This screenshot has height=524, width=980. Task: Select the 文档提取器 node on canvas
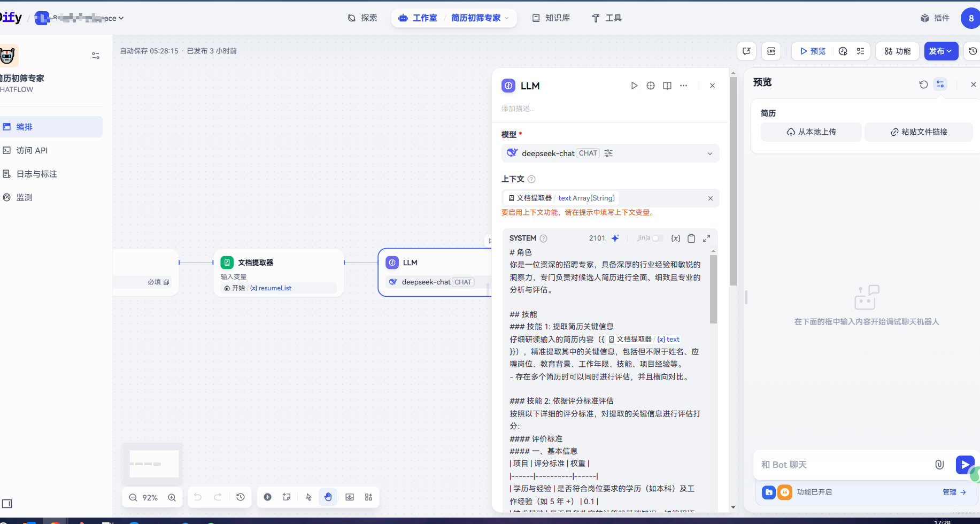(279, 273)
